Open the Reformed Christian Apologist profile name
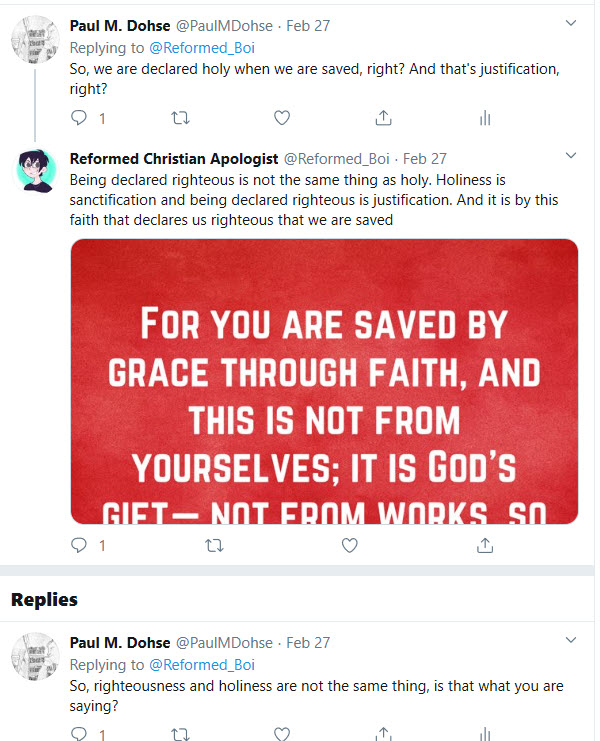 click(174, 158)
